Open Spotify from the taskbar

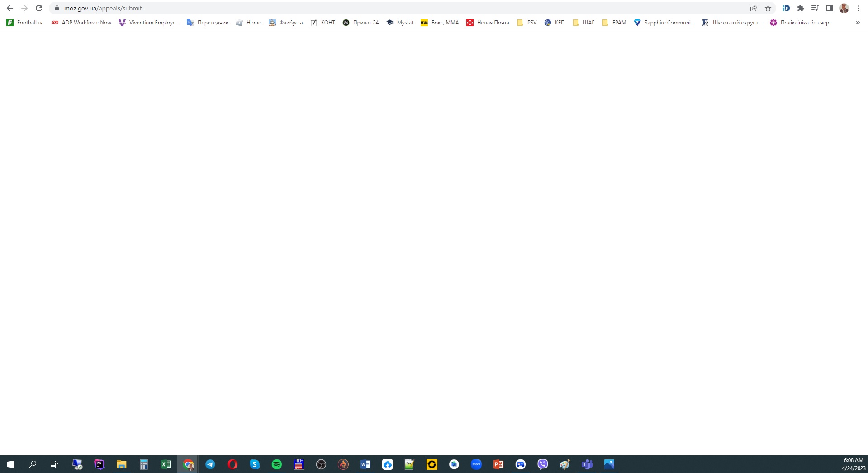(x=277, y=464)
